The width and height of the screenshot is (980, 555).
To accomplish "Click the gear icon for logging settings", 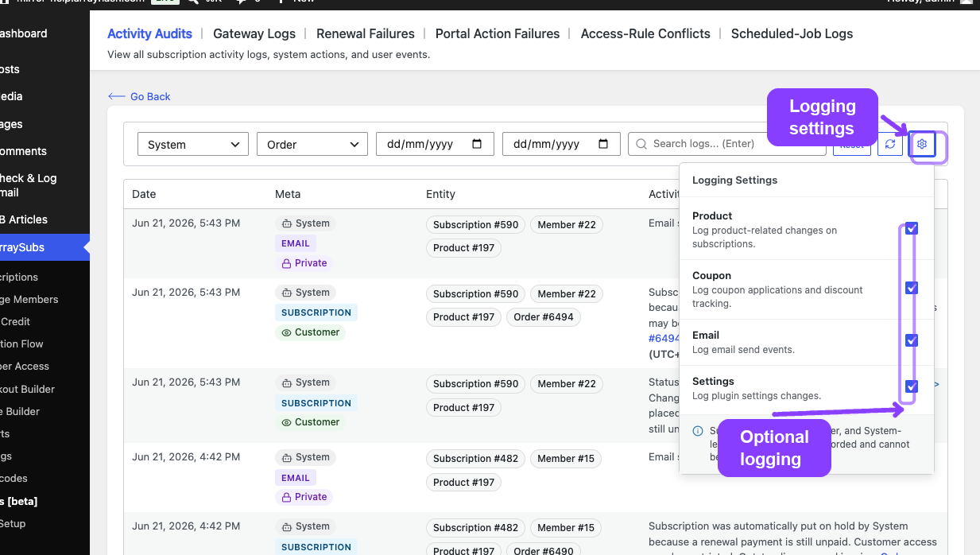I will [922, 144].
